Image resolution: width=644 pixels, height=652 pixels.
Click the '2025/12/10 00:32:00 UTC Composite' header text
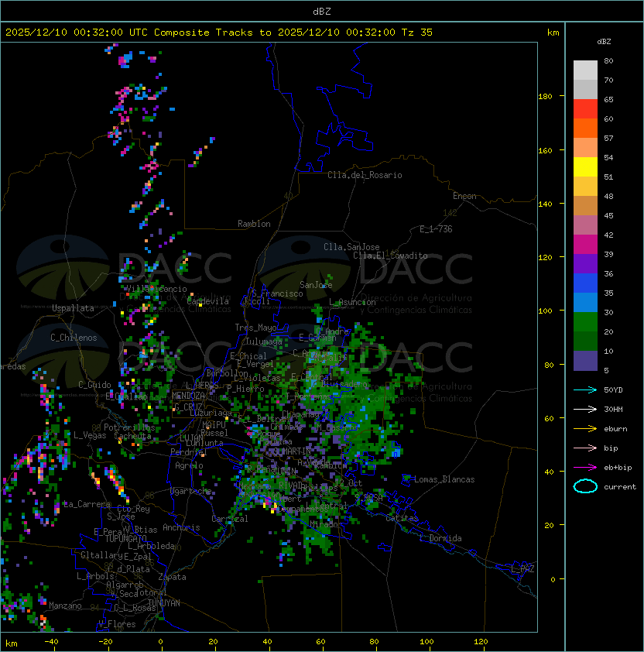pyautogui.click(x=108, y=33)
